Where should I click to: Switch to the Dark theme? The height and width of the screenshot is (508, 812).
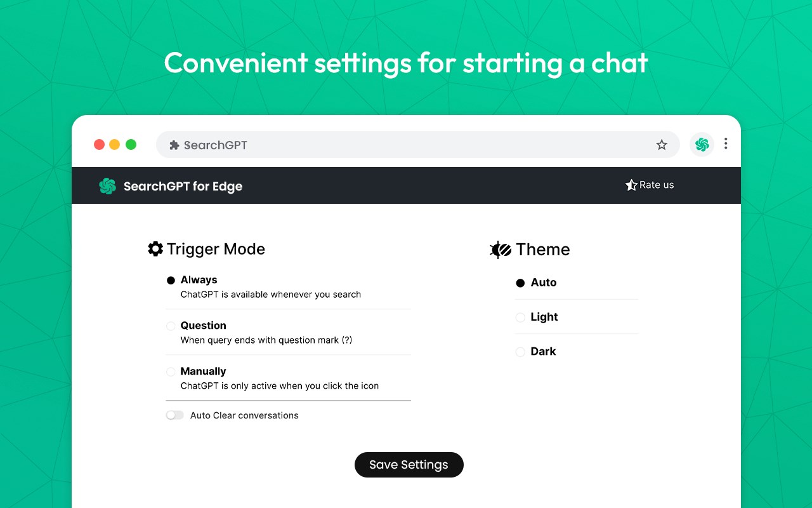click(x=520, y=352)
